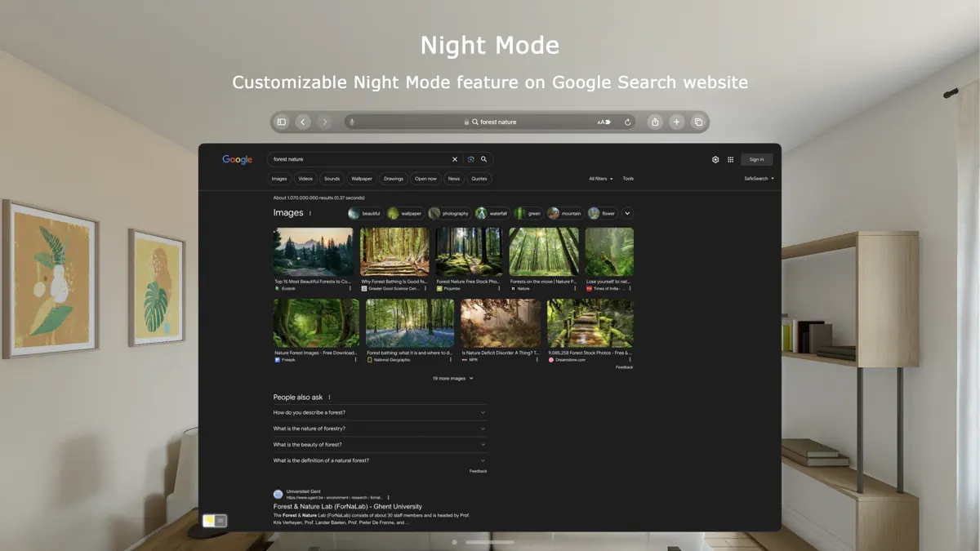Expand the image category chips chevron
Image resolution: width=980 pixels, height=551 pixels.
coord(627,212)
